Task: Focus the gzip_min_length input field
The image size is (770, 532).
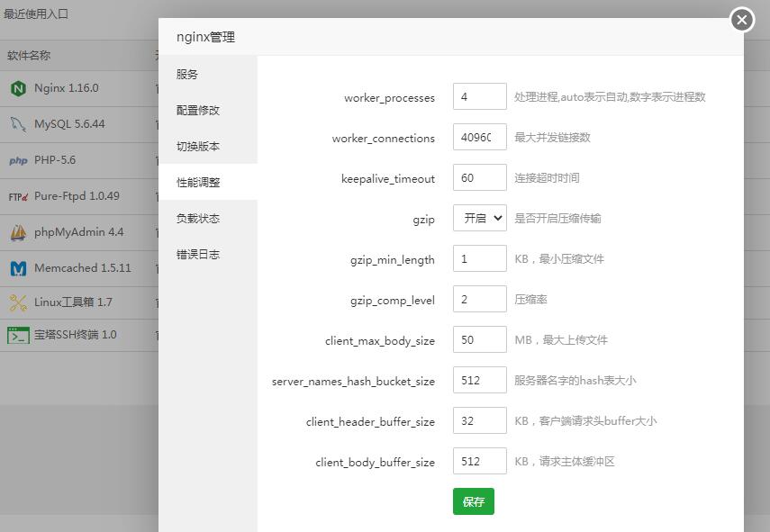Action: [x=480, y=258]
